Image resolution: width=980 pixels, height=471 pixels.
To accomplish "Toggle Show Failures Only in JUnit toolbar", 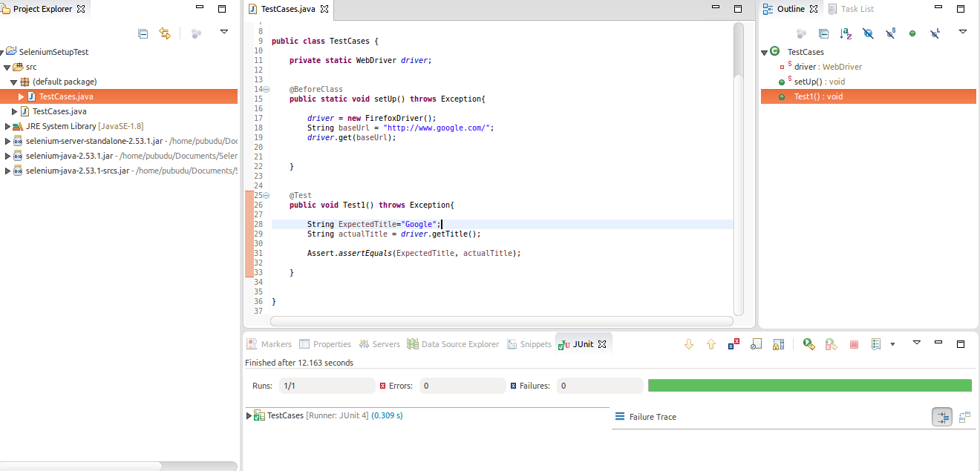I will [734, 344].
